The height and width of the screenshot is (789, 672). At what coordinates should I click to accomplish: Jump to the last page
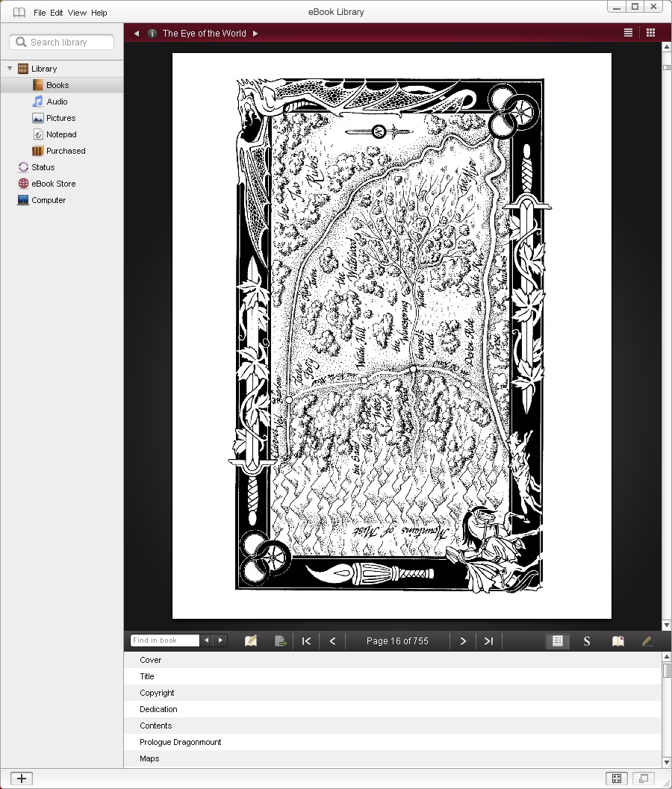[488, 641]
